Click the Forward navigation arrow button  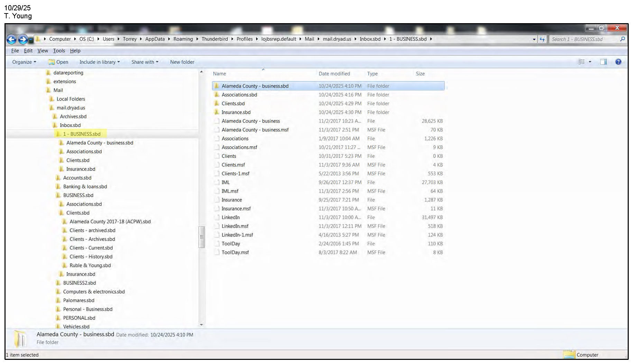click(23, 39)
